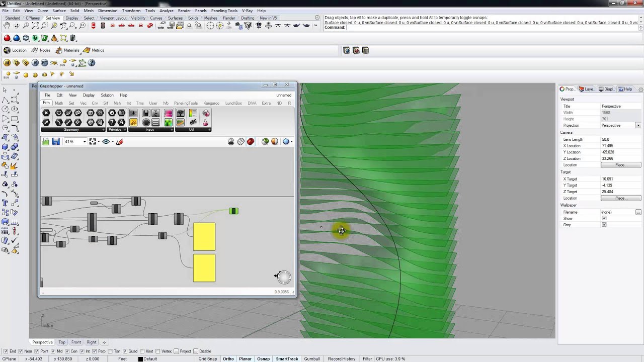Viewport: 644px width, 362px height.
Task: Open the Grasshopper preview eye dropdown arrow
Action: (x=113, y=142)
